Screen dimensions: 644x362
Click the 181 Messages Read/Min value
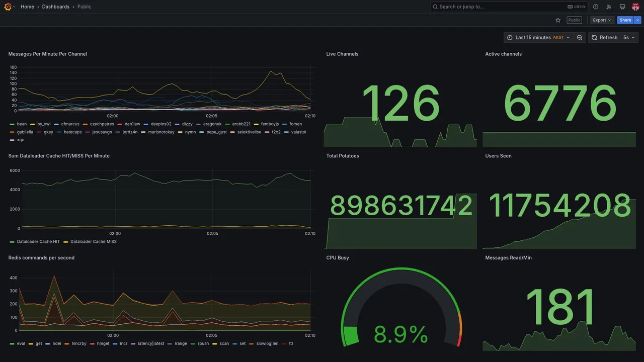point(559,308)
